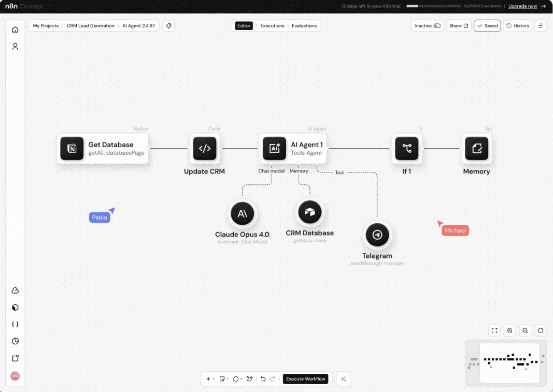Switch to the Evaluations tab
This screenshot has height=392, width=553.
pos(304,26)
